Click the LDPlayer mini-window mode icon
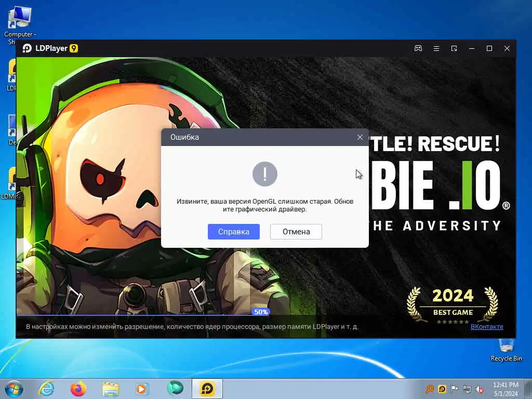 (454, 48)
